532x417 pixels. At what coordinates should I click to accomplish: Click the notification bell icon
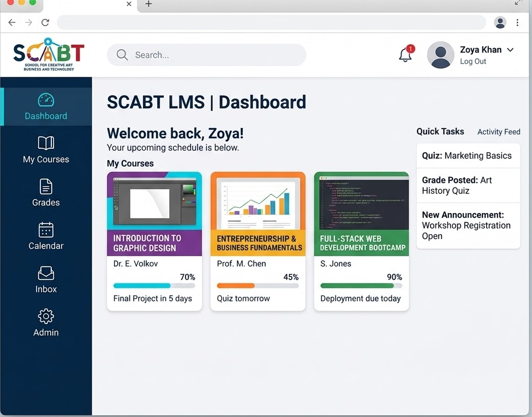coord(405,55)
